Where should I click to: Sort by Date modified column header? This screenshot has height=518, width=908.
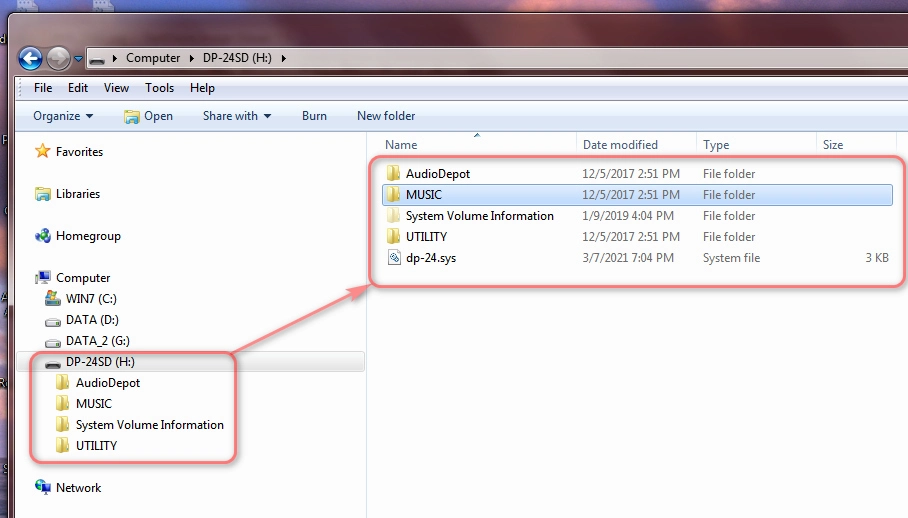(x=620, y=145)
